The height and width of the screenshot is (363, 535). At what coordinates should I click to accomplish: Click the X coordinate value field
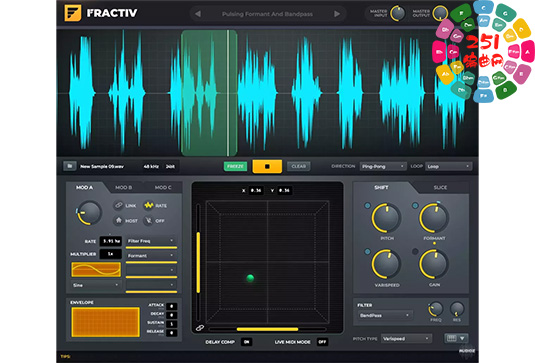coord(256,190)
